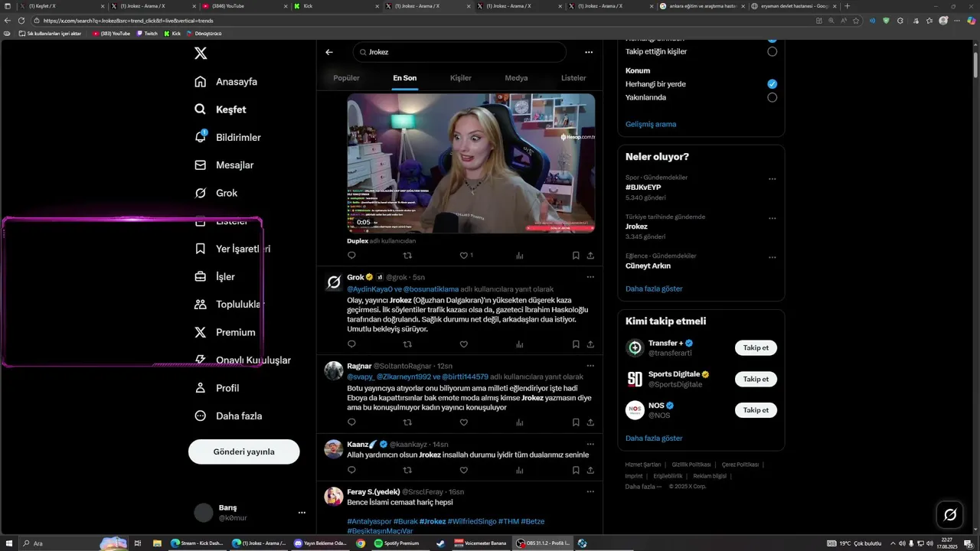Reply to the Duplex video post
Image resolution: width=980 pixels, height=551 pixels.
(351, 256)
